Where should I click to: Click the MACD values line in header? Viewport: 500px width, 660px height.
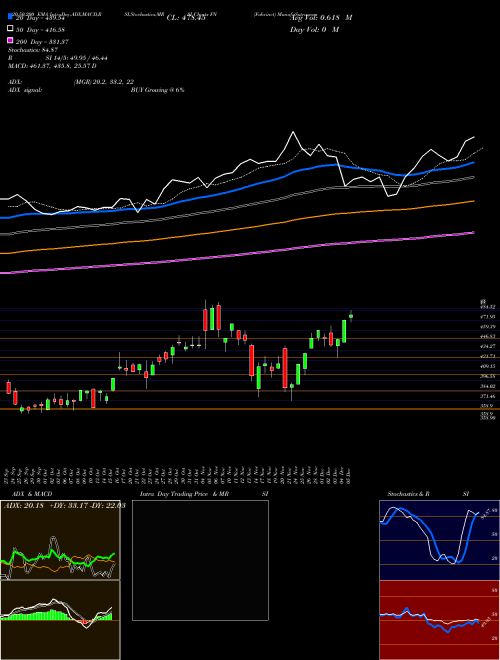(52, 66)
